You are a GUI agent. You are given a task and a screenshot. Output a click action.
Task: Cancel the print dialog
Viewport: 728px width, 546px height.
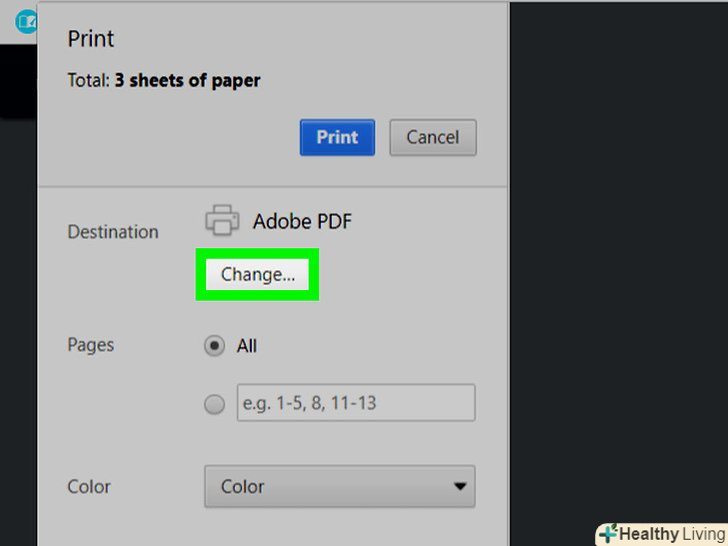click(x=433, y=138)
